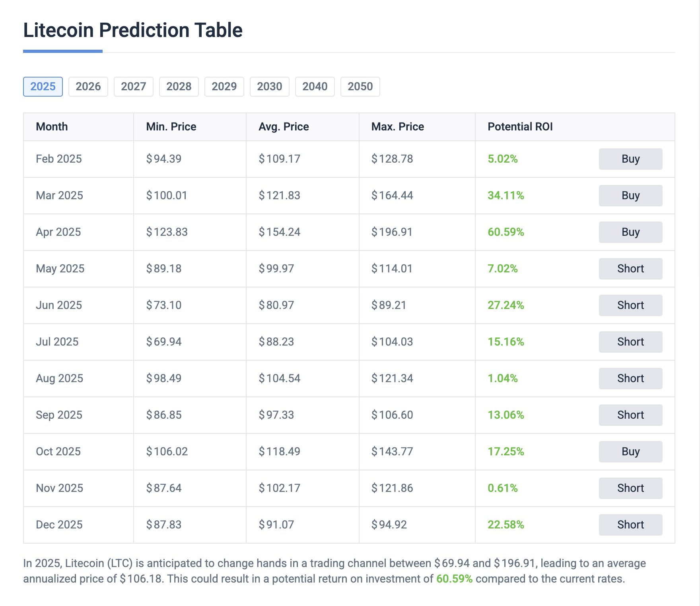Click the 5.02% ROI value
Viewport: 700px width, 606px height.
tap(503, 159)
